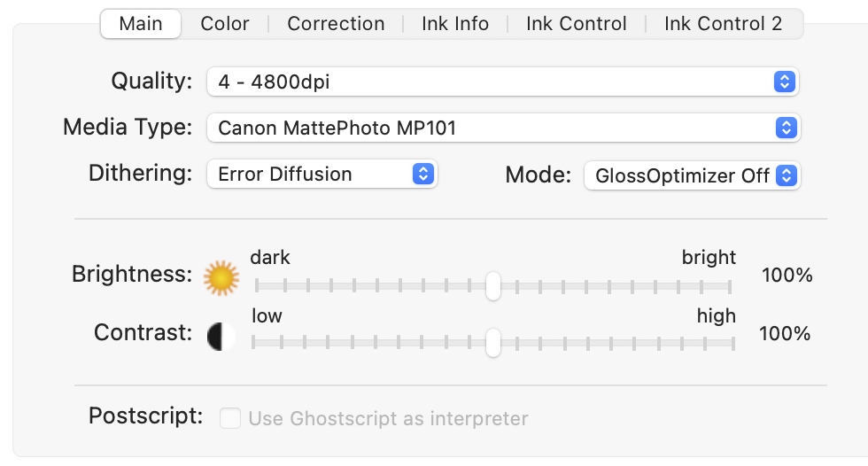Enable Use Ghostscript as interpreter checkbox

(x=230, y=418)
